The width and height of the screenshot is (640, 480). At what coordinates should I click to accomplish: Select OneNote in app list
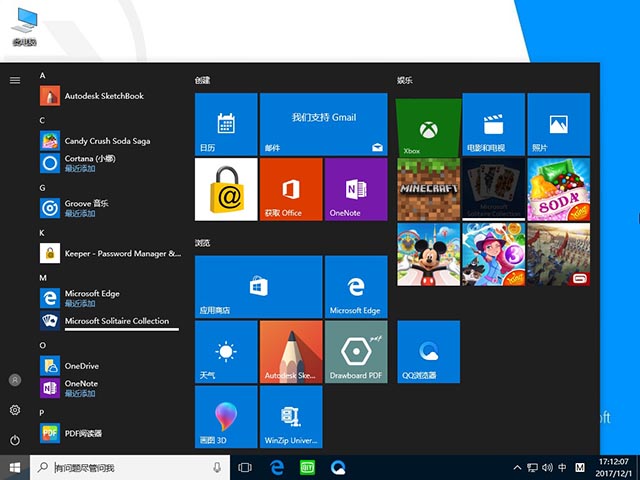(110, 388)
